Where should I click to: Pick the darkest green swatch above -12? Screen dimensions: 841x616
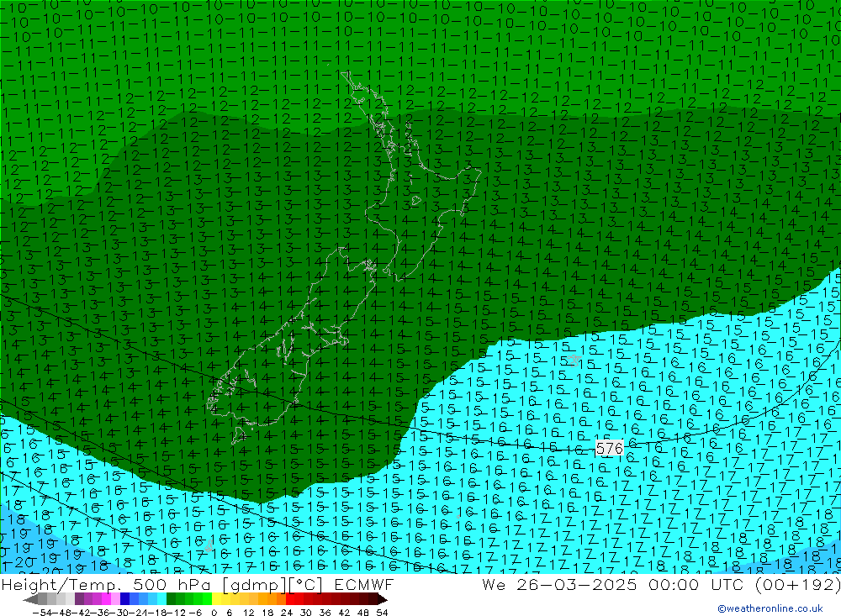click(x=171, y=599)
